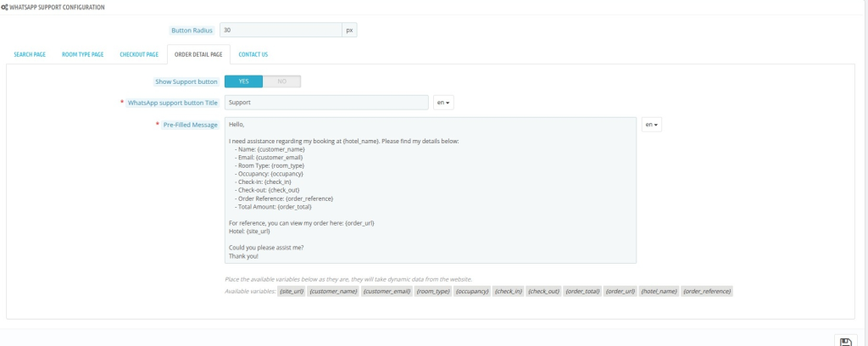Click the save floppy disk icon
The width and height of the screenshot is (868, 346).
[x=845, y=342]
